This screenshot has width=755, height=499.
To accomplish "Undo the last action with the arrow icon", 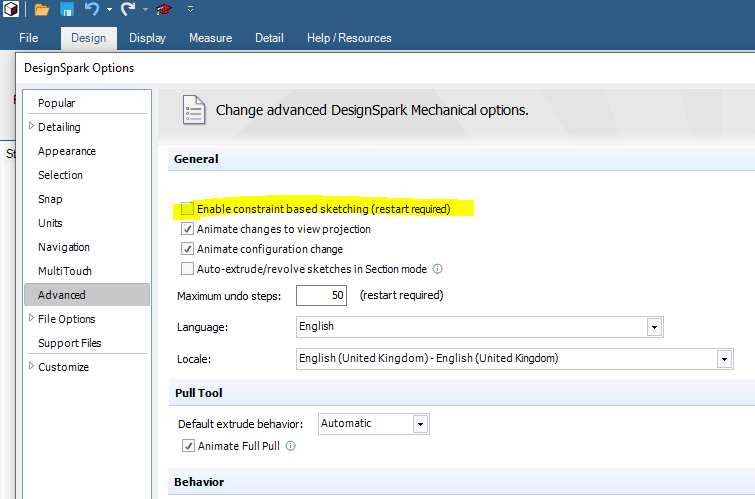I will point(91,9).
